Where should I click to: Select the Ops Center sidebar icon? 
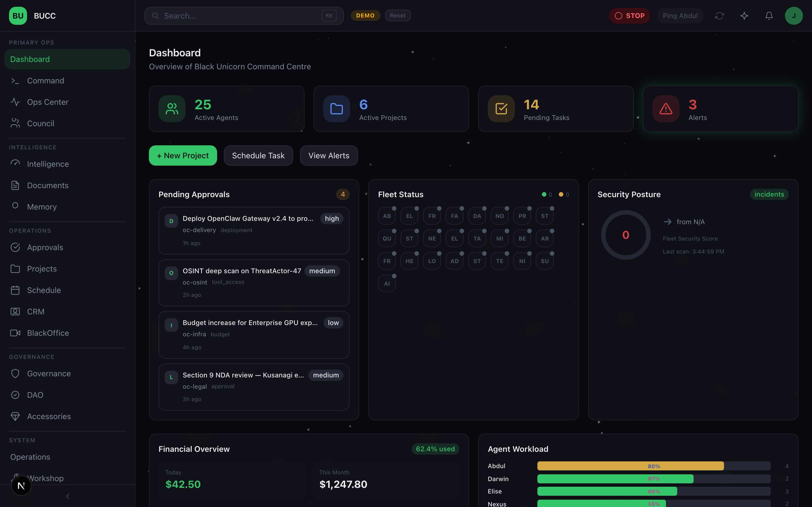(x=16, y=102)
